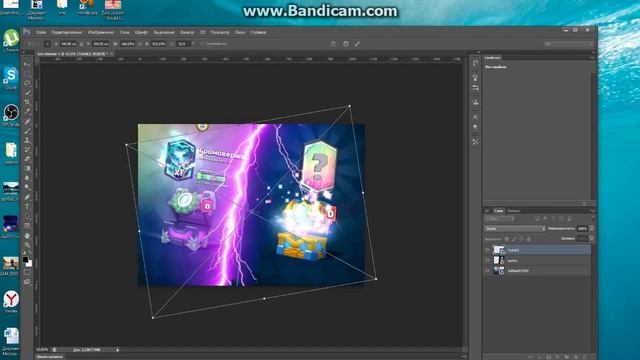Open the Properties panel flyout menu
This screenshot has height=360, width=640.
591,58
